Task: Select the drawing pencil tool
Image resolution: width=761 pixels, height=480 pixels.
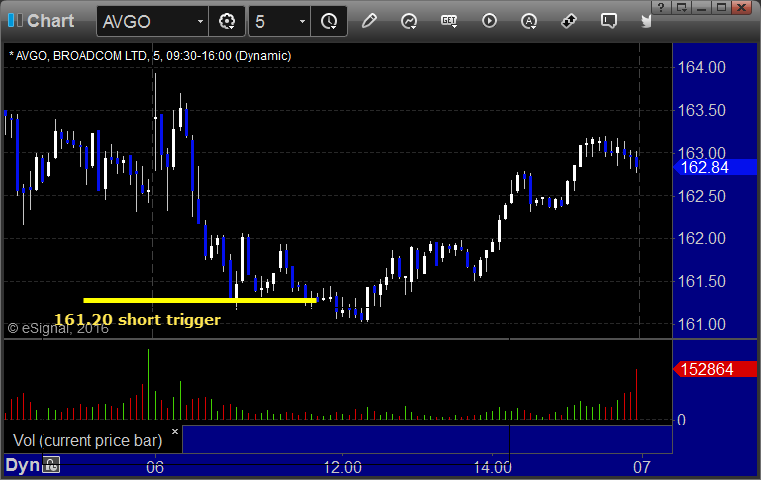Action: 369,21
